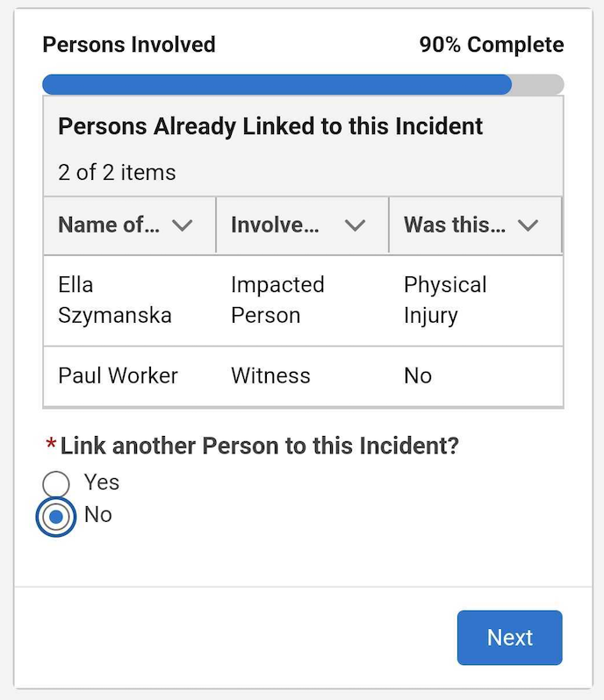Click the 90% Complete text
Image resolution: width=604 pixels, height=700 pixels.
[492, 45]
